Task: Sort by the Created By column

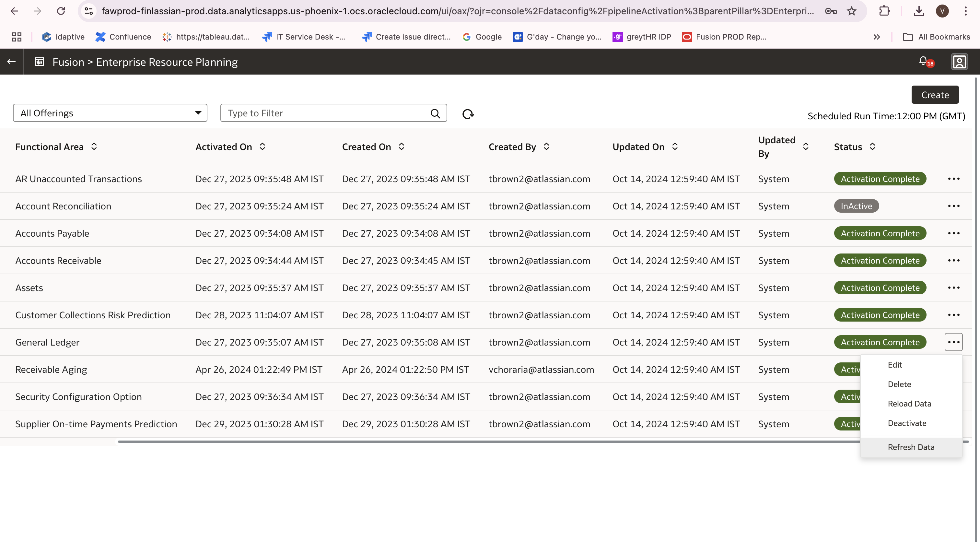Action: coord(546,147)
